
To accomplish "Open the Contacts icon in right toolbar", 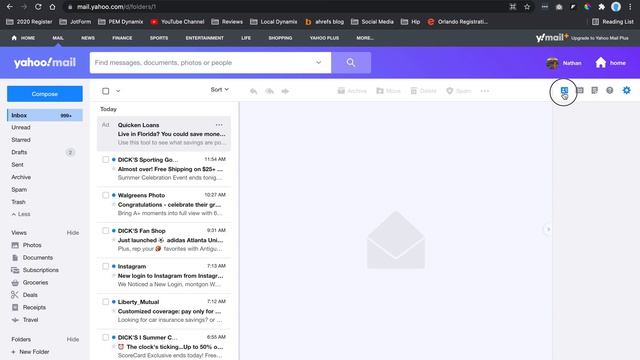I will [x=564, y=91].
